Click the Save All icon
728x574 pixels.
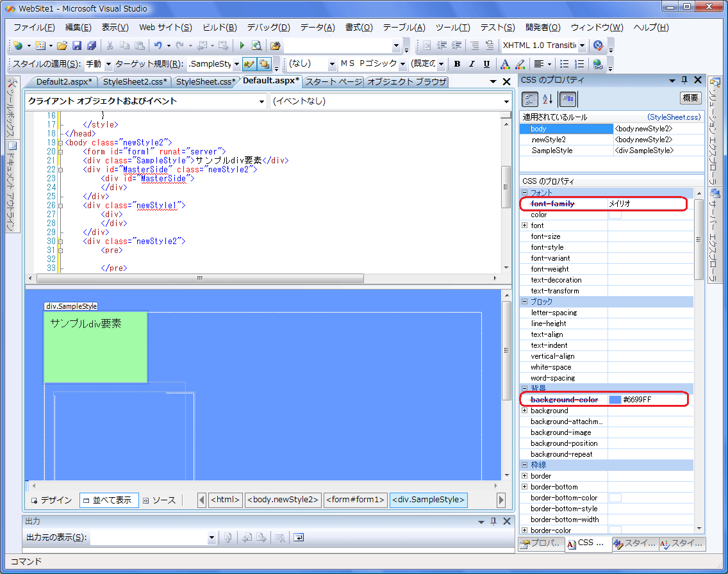[92, 45]
